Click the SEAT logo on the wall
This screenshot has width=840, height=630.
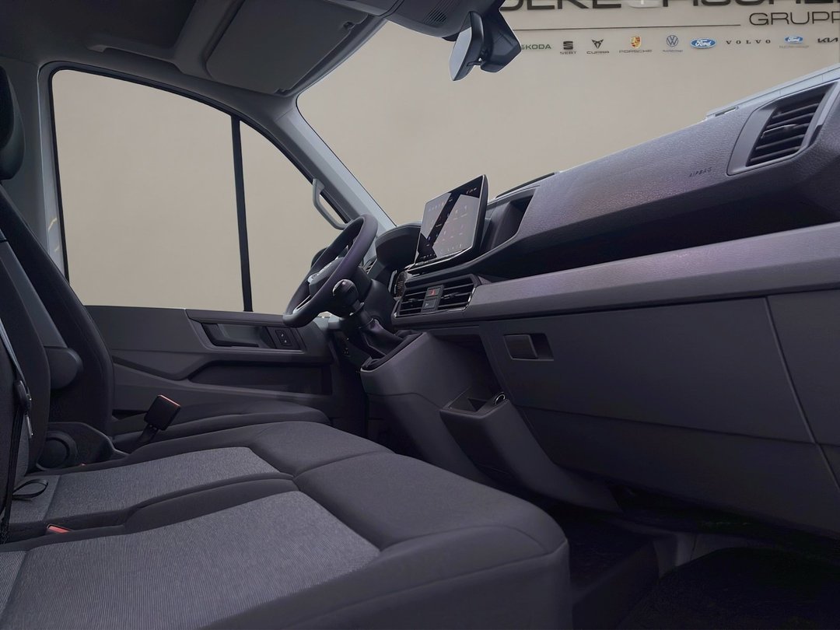[569, 46]
